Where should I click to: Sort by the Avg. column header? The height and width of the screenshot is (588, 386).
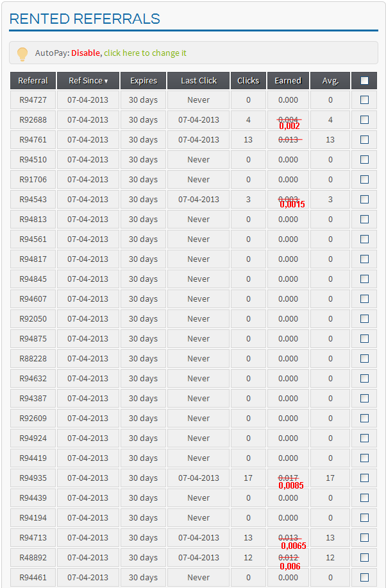[330, 81]
